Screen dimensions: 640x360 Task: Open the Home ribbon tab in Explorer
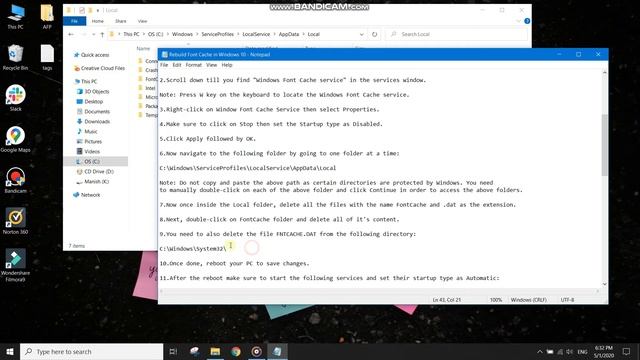pyautogui.click(x=98, y=21)
